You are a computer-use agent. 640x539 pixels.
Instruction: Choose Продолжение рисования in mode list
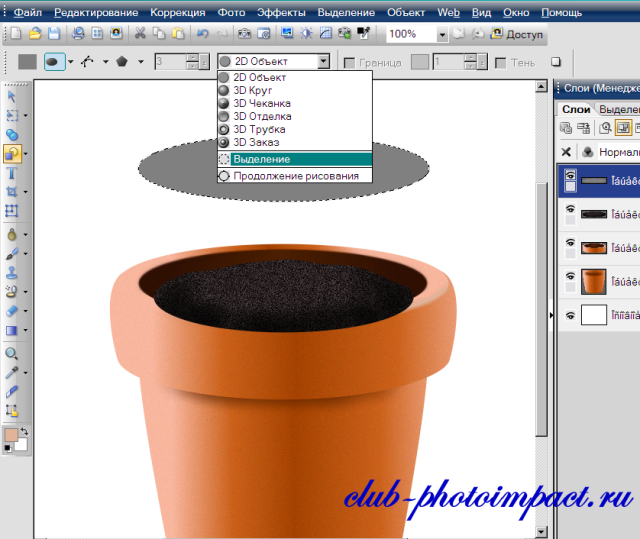(x=295, y=176)
